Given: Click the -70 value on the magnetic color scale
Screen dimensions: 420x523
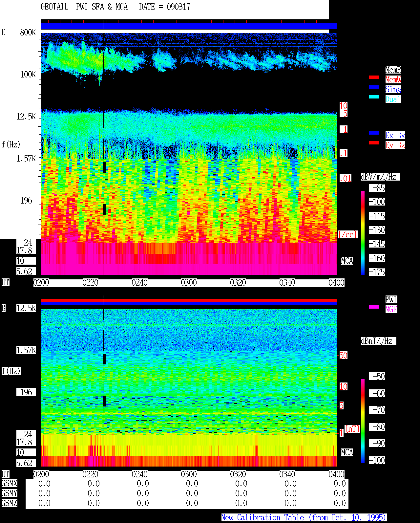Looking at the screenshot, I should tap(377, 410).
